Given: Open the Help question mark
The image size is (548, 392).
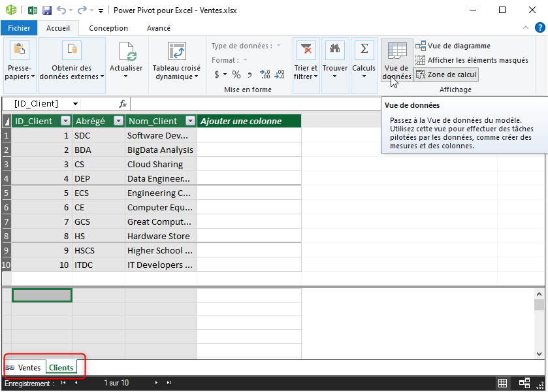Looking at the screenshot, I should click(x=540, y=27).
